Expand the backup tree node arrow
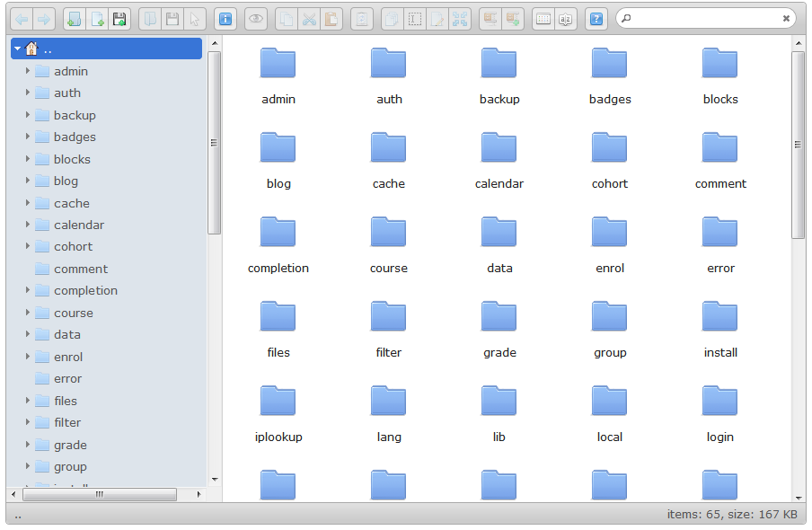The width and height of the screenshot is (812, 530). (28, 115)
